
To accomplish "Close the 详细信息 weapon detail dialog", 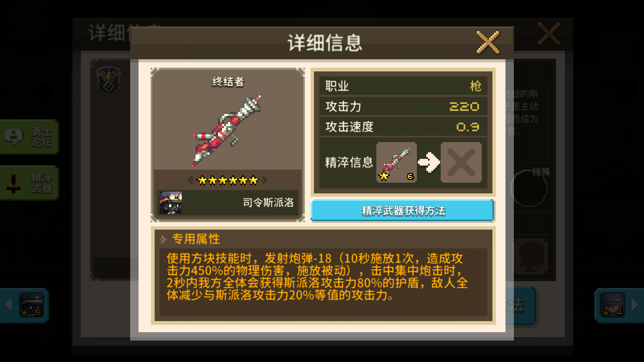I will coord(488,43).
